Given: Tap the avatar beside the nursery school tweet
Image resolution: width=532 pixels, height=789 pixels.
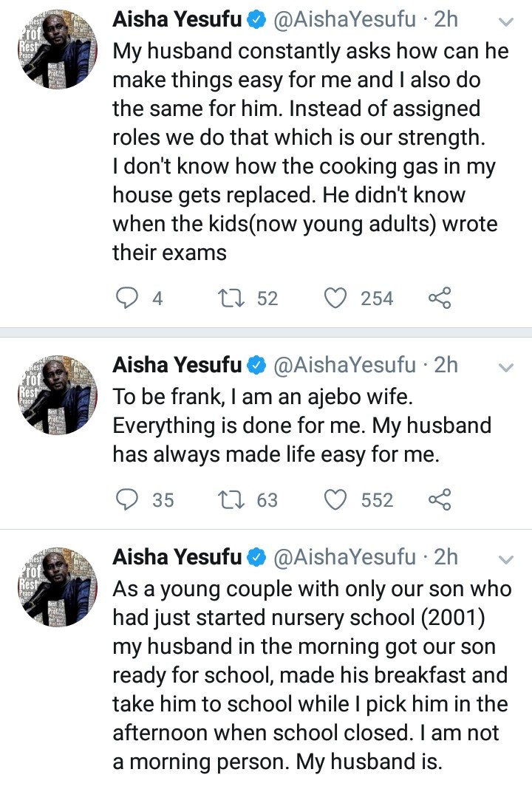Looking at the screenshot, I should 58,587.
